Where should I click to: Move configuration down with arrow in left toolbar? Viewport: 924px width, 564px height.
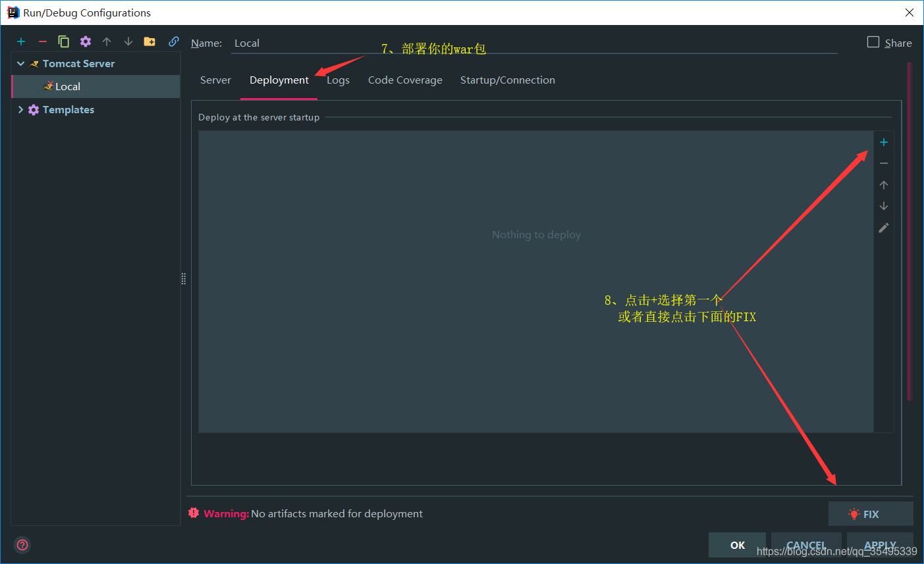tap(128, 41)
